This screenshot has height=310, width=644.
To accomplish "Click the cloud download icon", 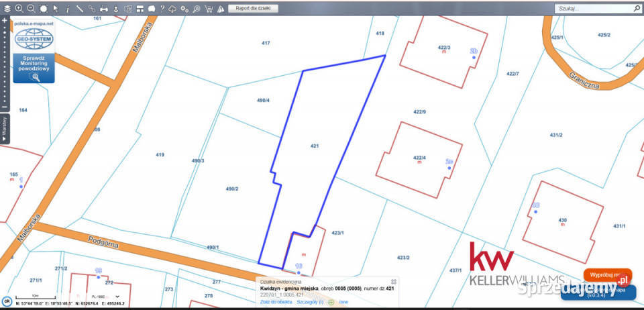I will (x=172, y=9).
